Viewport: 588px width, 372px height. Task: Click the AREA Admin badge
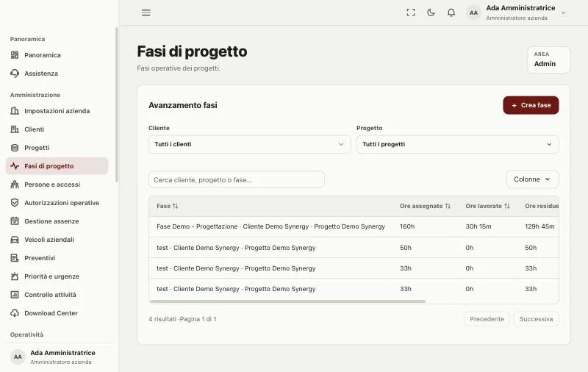click(548, 60)
